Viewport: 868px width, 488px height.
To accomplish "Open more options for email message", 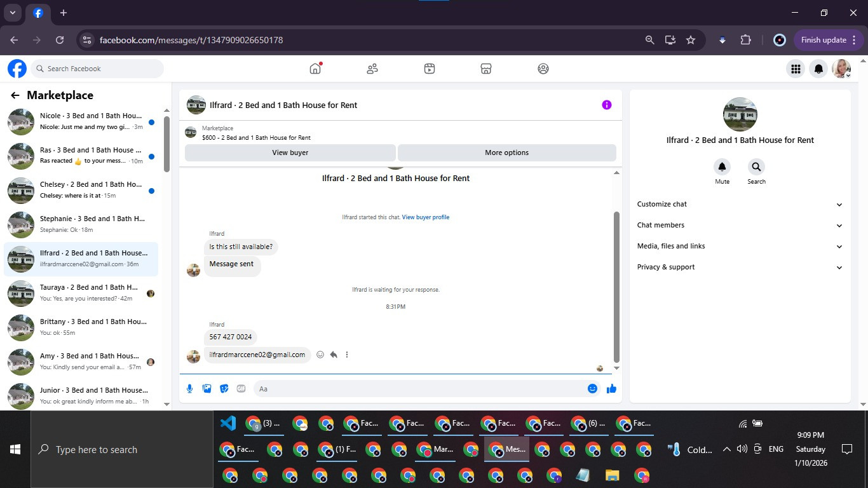I will point(347,355).
